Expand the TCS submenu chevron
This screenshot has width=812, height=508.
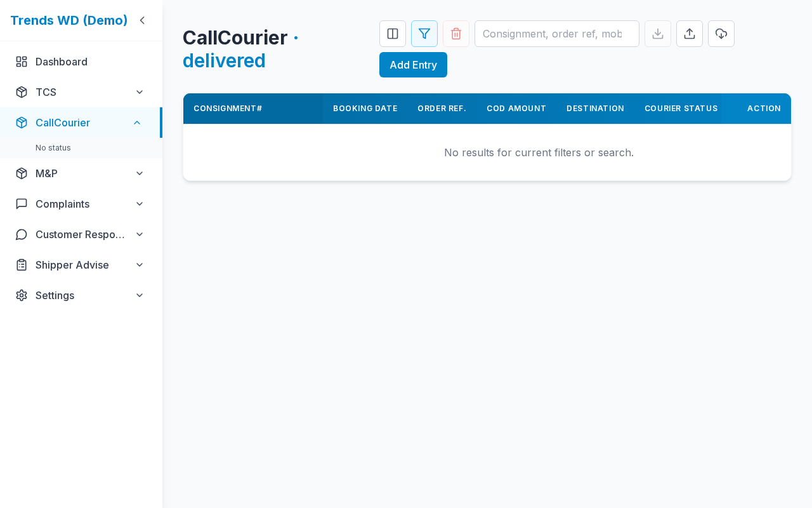140,92
